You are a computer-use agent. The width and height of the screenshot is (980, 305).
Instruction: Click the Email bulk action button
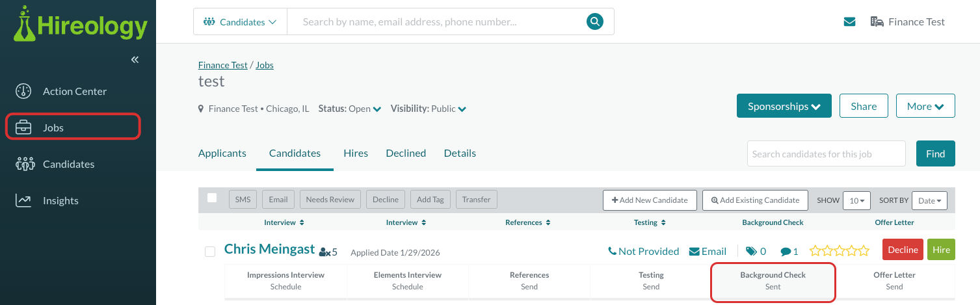tap(278, 200)
